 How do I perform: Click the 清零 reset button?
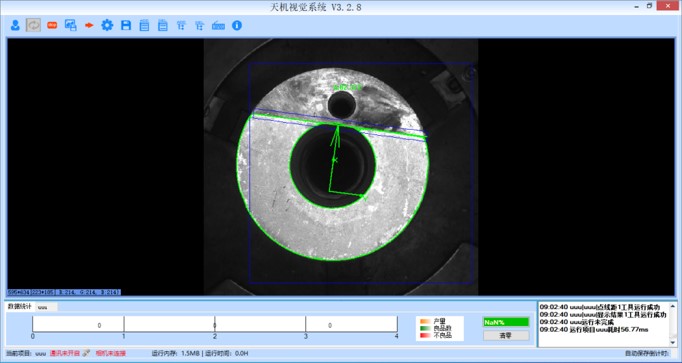[506, 336]
